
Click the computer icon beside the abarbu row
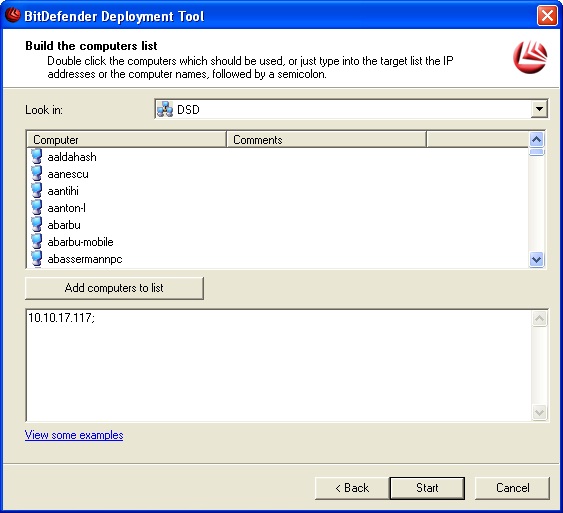pyautogui.click(x=37, y=224)
